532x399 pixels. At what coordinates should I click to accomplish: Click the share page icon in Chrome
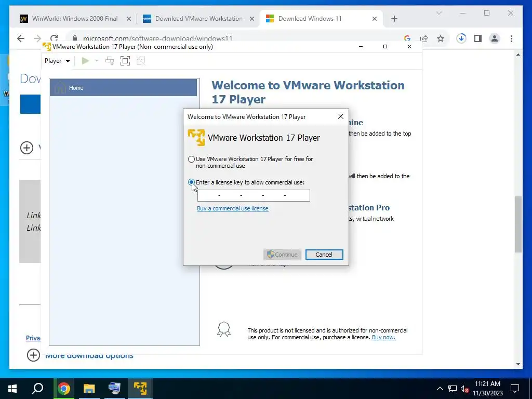pos(424,38)
